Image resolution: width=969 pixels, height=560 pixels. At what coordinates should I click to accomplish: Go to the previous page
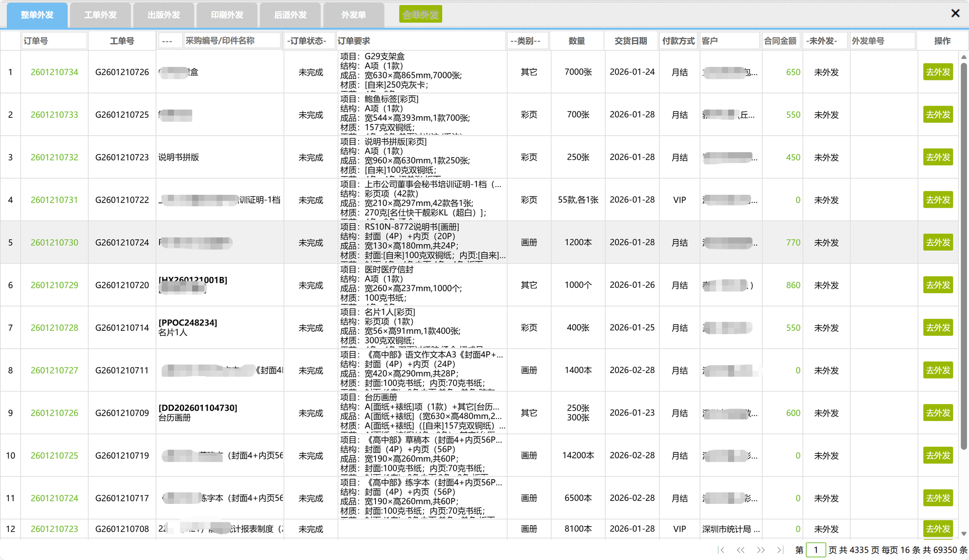pyautogui.click(x=741, y=550)
